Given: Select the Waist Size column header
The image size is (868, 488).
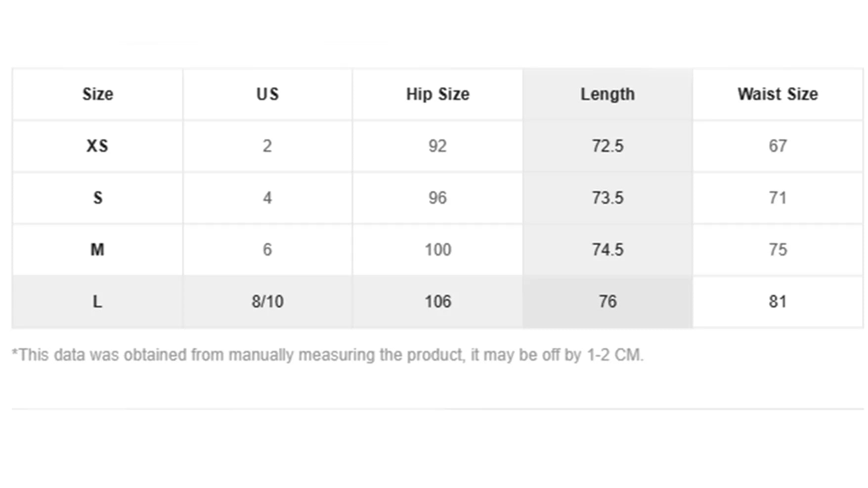Looking at the screenshot, I should pyautogui.click(x=778, y=94).
